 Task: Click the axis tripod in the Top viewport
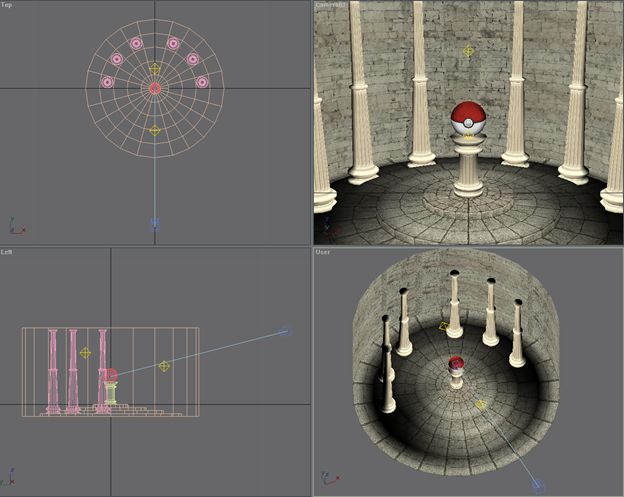(x=16, y=226)
